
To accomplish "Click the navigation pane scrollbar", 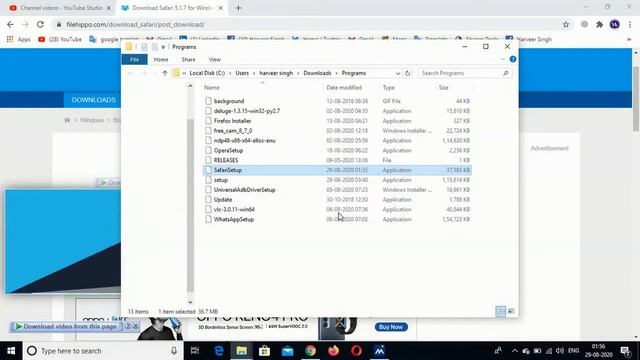I will click(190, 205).
